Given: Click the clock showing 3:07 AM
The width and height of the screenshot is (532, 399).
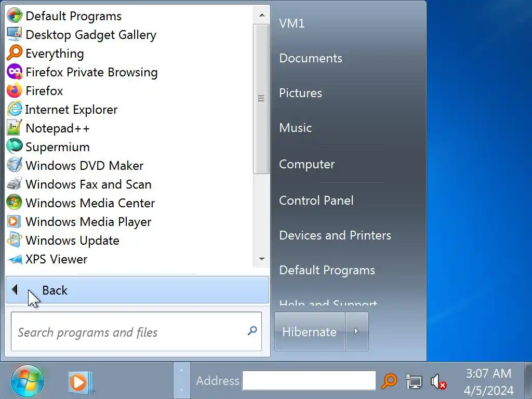Looking at the screenshot, I should (488, 373).
